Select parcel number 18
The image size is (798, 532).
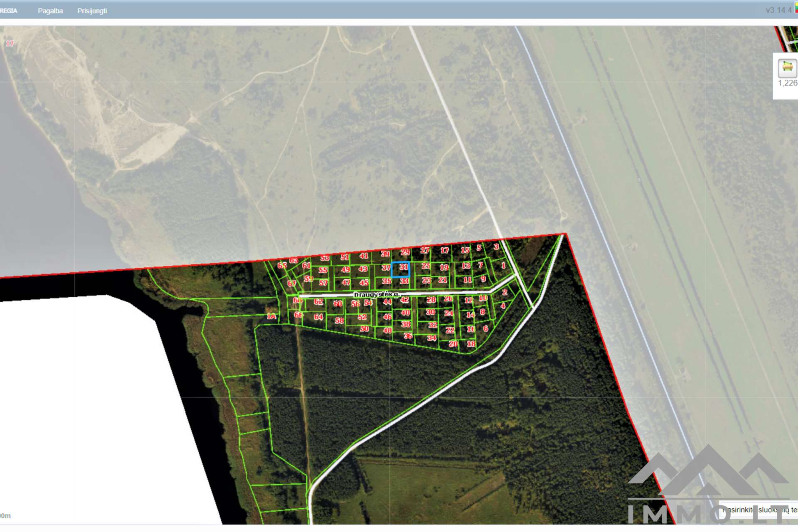click(471, 344)
